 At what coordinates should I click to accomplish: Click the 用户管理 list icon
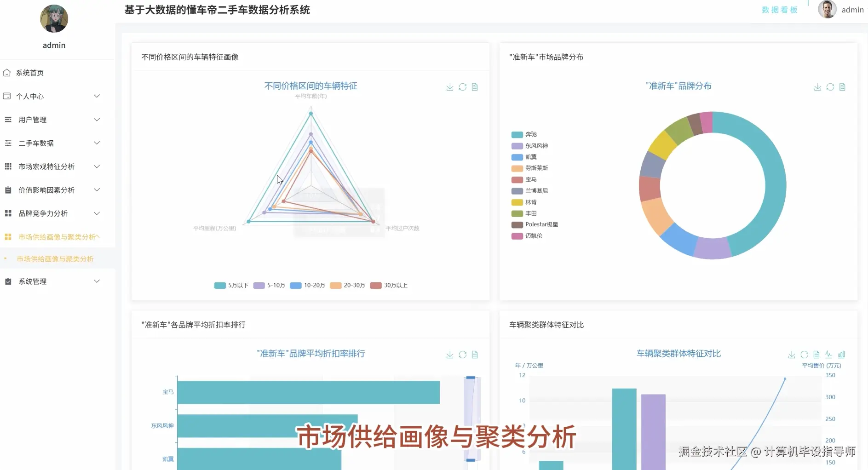click(8, 120)
